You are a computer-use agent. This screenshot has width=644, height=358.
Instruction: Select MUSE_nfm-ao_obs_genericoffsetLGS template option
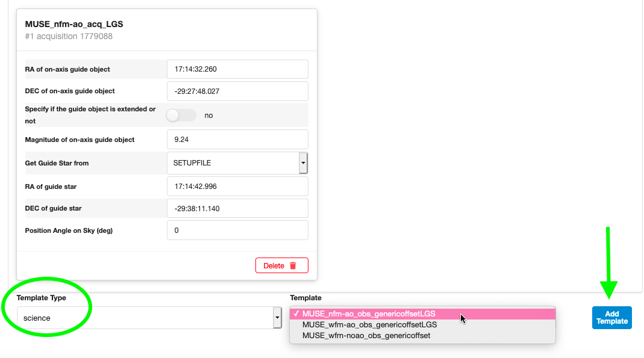(x=423, y=313)
